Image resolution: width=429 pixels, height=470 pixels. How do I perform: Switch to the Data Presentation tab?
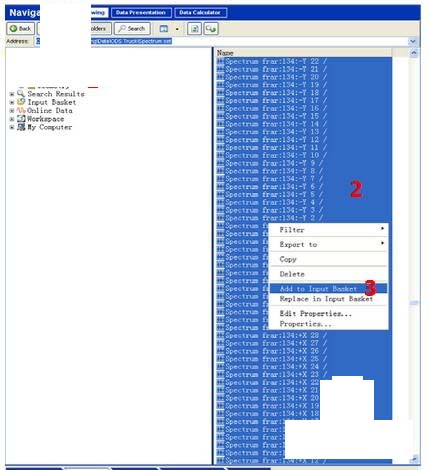pyautogui.click(x=141, y=13)
